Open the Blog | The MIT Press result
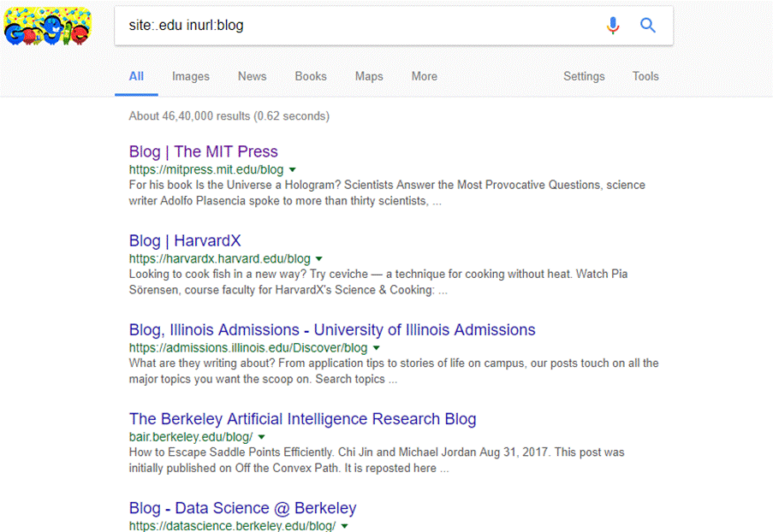 (x=204, y=151)
